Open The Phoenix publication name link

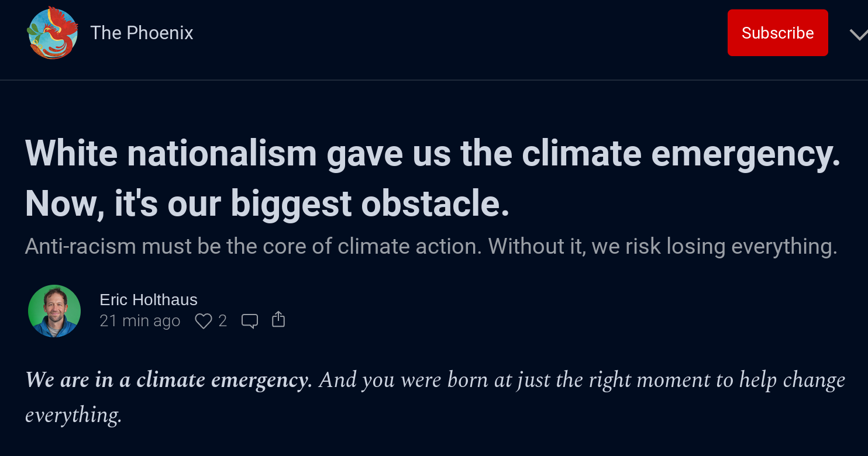(x=142, y=33)
